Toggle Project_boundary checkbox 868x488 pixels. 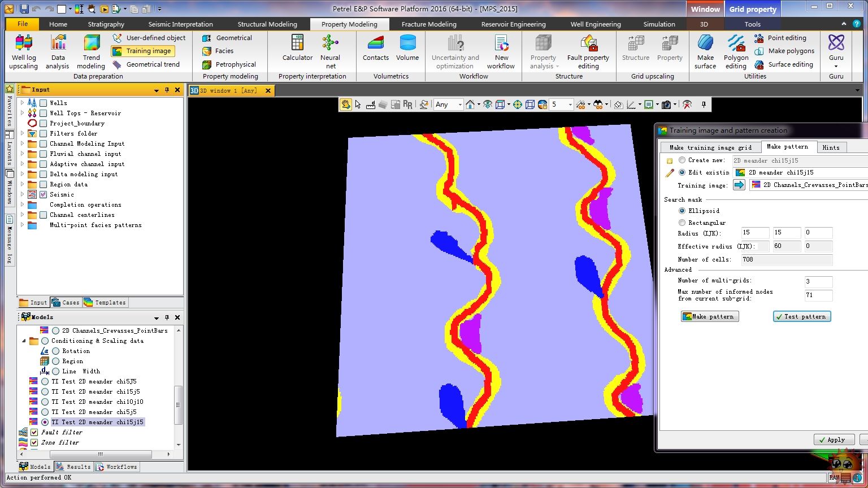(44, 123)
